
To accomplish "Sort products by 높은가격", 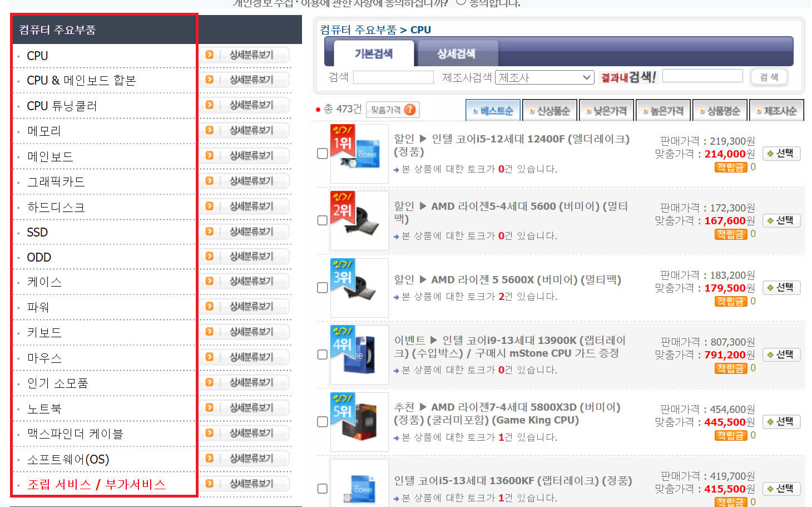I will pyautogui.click(x=663, y=111).
